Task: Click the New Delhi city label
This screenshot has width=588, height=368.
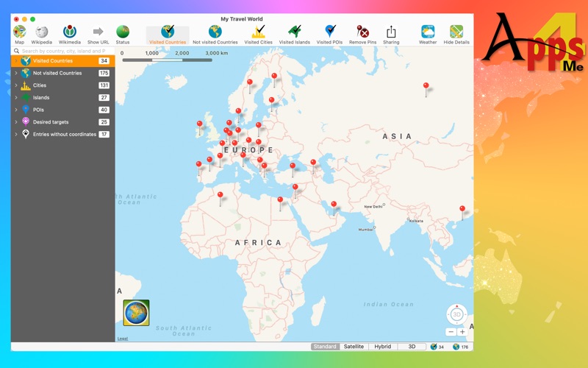Action: point(373,207)
